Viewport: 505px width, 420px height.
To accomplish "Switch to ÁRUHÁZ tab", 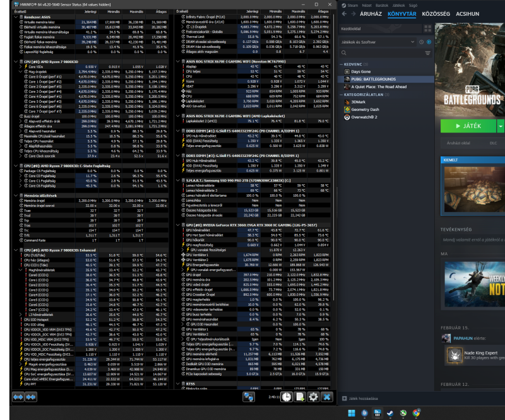I will pos(371,14).
